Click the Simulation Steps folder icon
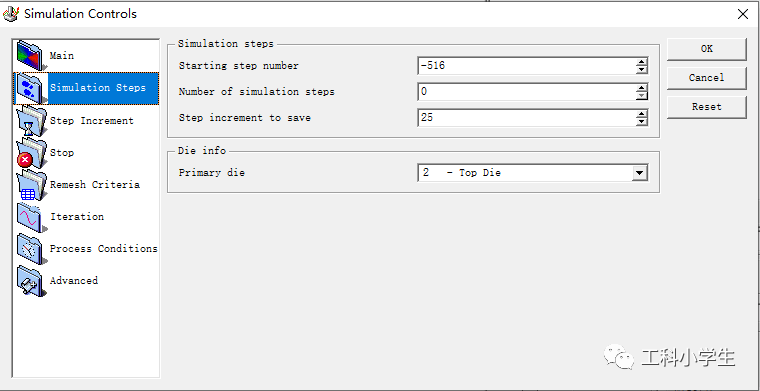This screenshot has height=391, width=760. (x=32, y=88)
